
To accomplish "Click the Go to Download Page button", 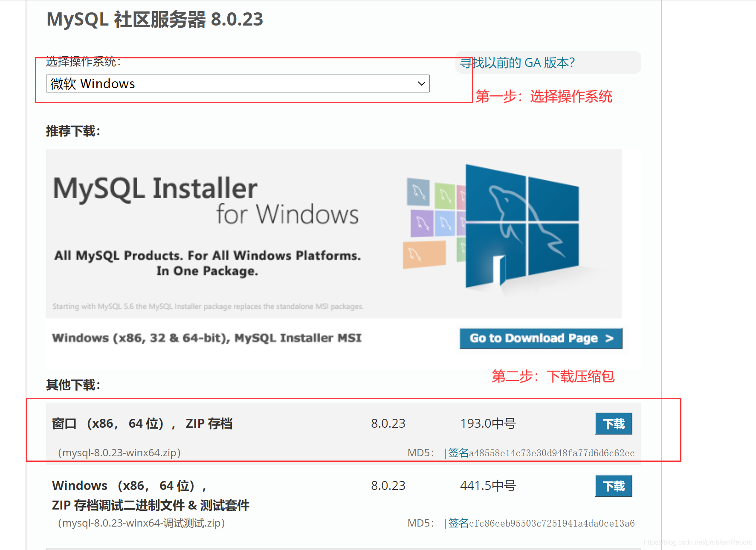I will 541,338.
